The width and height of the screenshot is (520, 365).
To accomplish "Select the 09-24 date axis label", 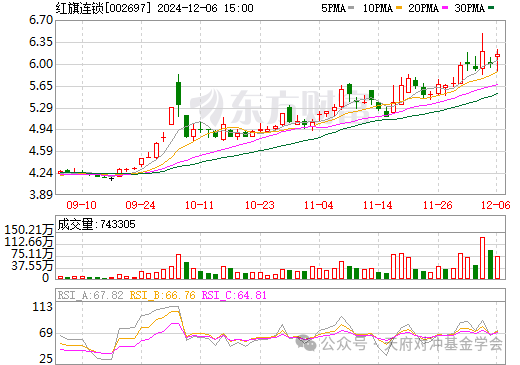I will click(140, 205).
